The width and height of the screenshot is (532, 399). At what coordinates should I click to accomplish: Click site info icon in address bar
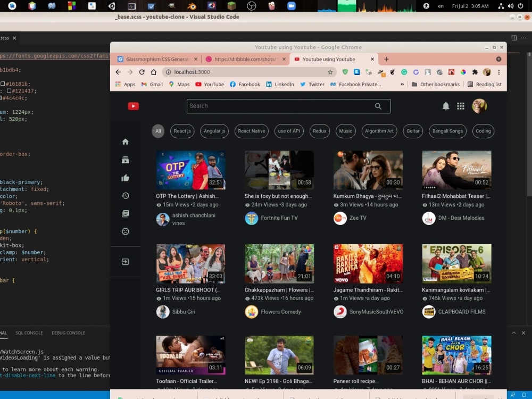pos(168,72)
